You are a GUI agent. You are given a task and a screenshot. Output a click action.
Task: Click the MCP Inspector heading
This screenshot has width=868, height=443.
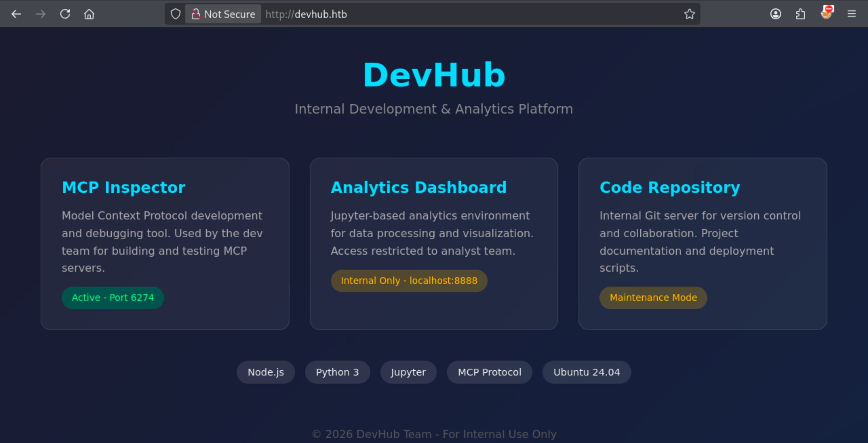point(124,187)
